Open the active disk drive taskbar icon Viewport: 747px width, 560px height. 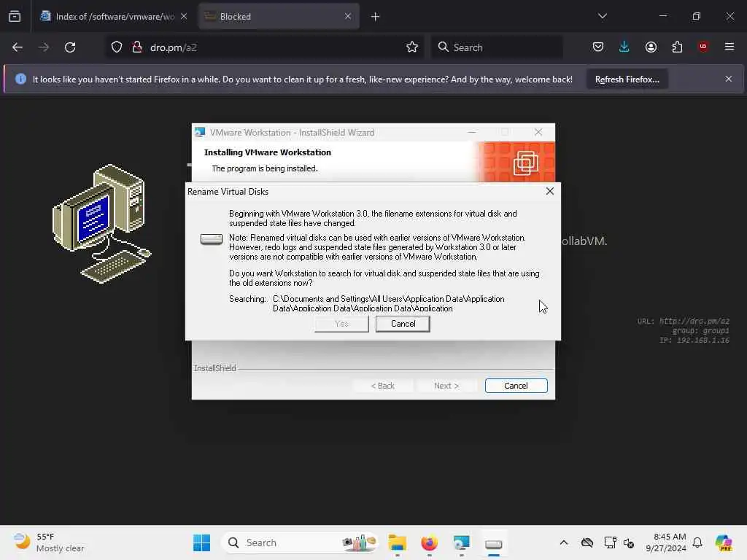[494, 543]
